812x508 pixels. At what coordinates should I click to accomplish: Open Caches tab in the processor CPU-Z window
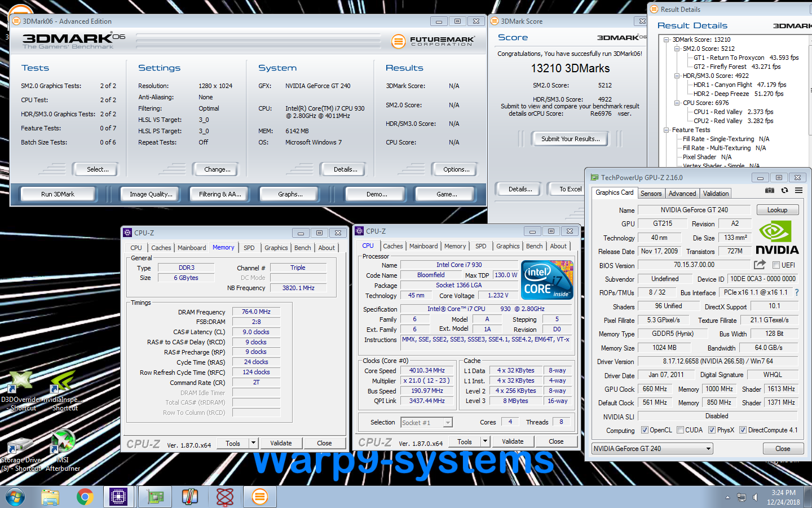(x=393, y=246)
